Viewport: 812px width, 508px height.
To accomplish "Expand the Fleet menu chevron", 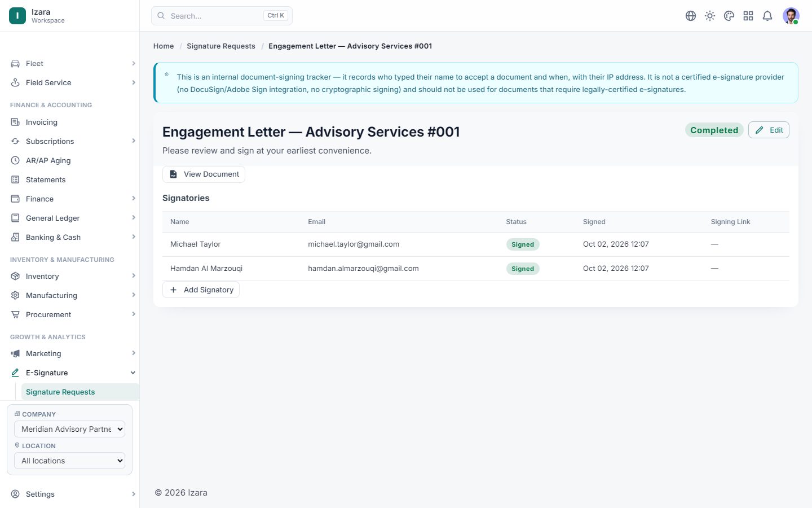I will click(134, 64).
